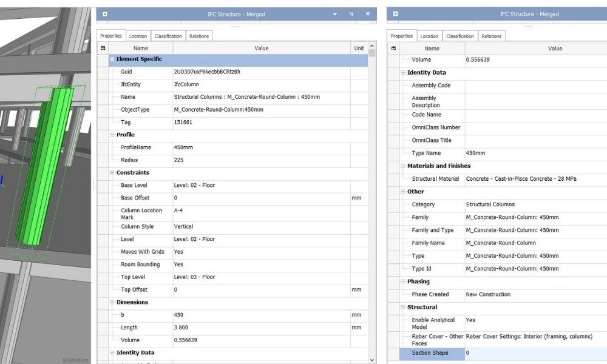The width and height of the screenshot is (607, 364).
Task: Click the Column Style Vertical row
Action: 238,227
